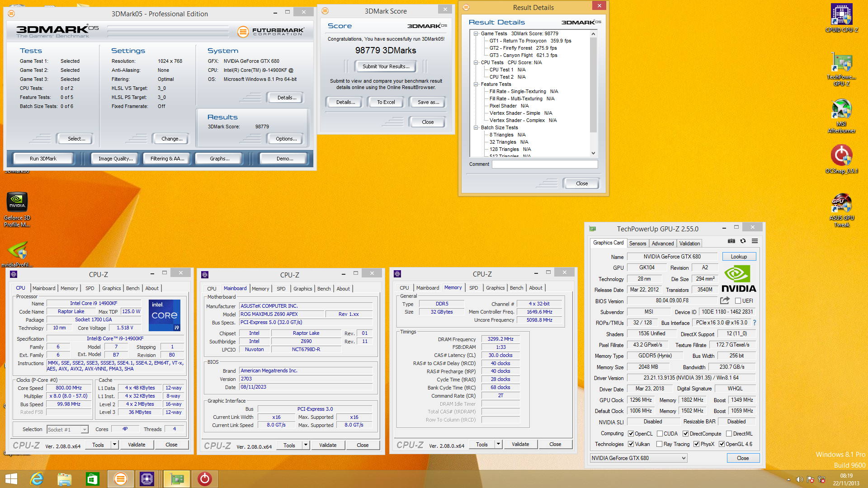This screenshot has height=488, width=868.
Task: Open the GPU-Z hamburger menu icon
Action: [755, 241]
